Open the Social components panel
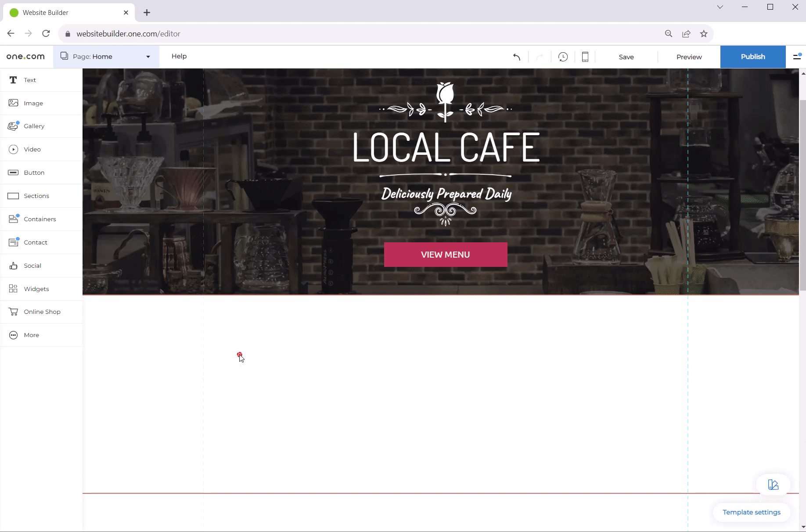The width and height of the screenshot is (806, 532). (32, 266)
